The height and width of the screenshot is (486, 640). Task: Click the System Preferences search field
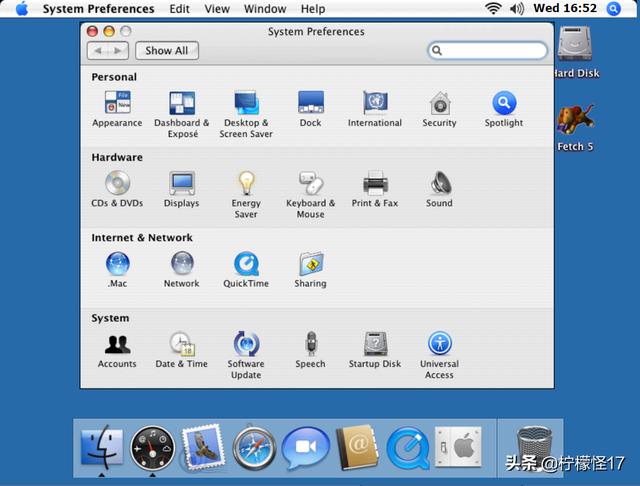488,50
